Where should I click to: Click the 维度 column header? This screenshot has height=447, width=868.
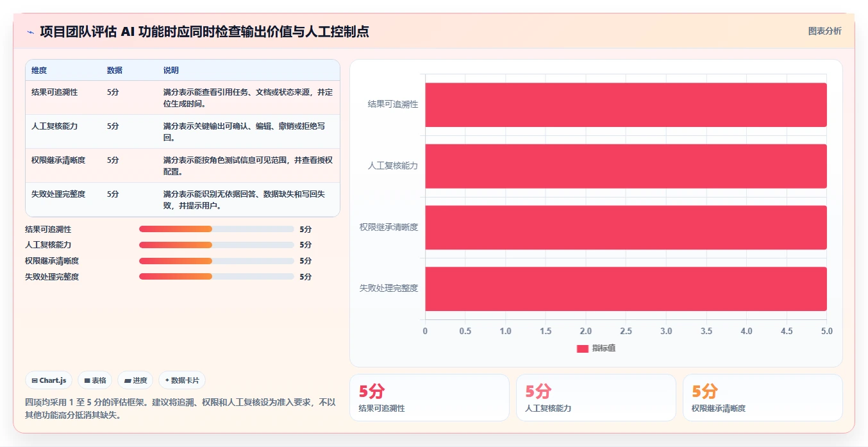click(39, 71)
